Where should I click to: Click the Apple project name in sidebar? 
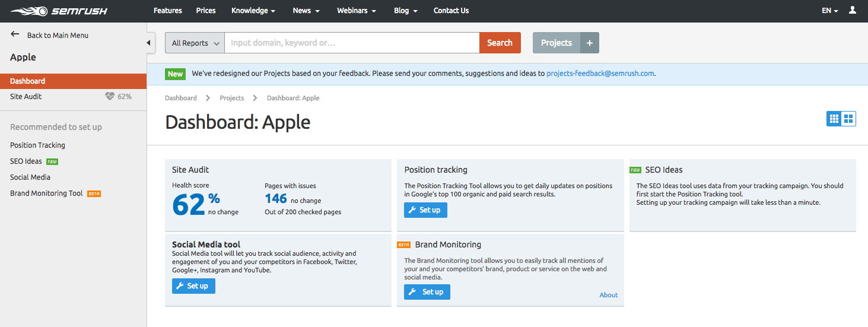23,57
